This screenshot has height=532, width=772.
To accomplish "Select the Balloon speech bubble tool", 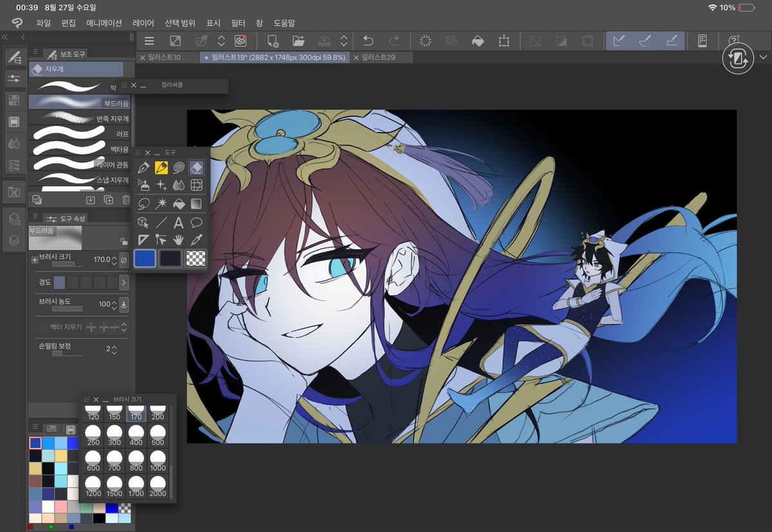I will point(196,223).
